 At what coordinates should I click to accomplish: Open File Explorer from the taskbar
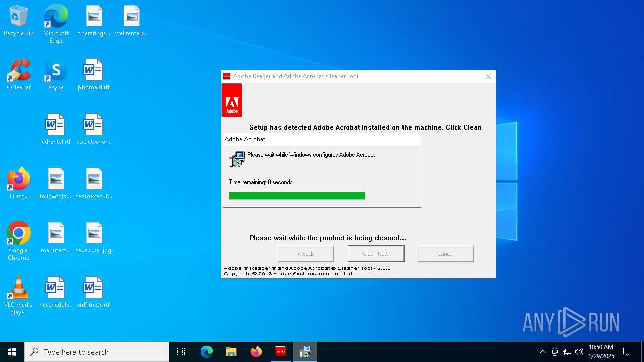[231, 352]
